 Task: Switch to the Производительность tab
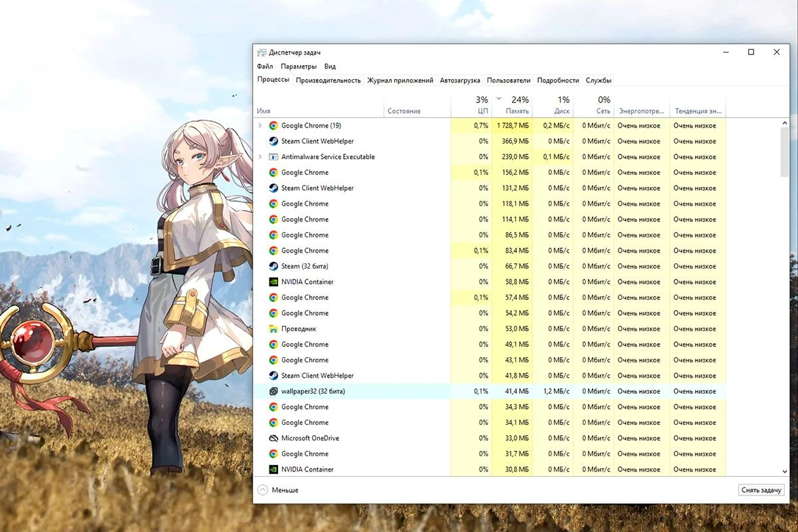point(329,80)
